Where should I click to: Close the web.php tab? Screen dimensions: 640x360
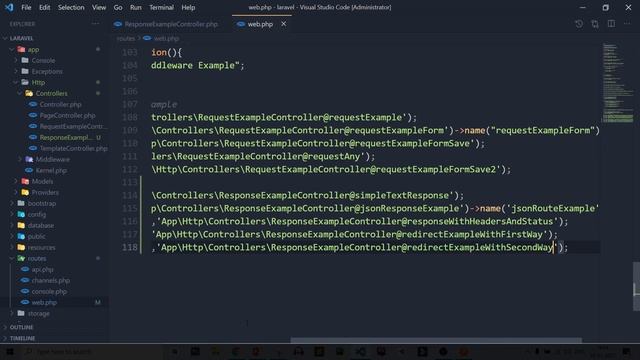pyautogui.click(x=283, y=24)
